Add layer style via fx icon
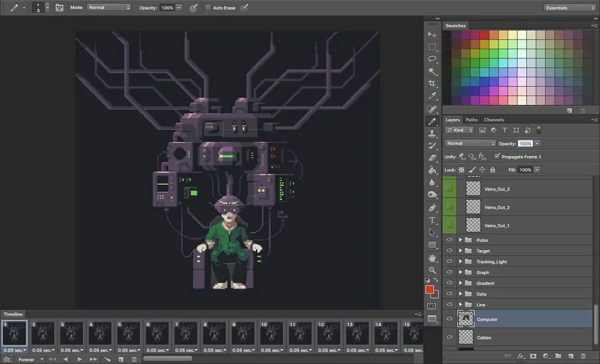The height and width of the screenshot is (364, 600). click(520, 356)
